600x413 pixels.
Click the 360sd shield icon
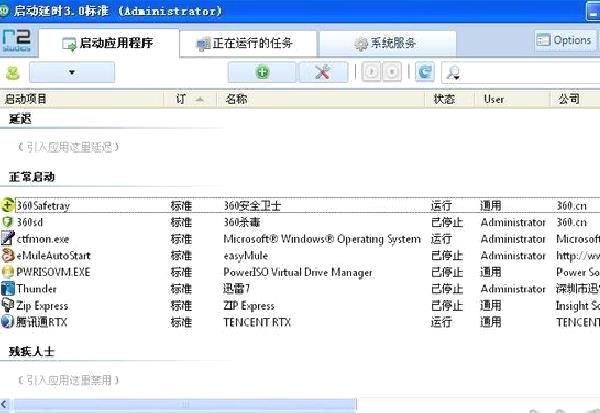click(x=8, y=222)
